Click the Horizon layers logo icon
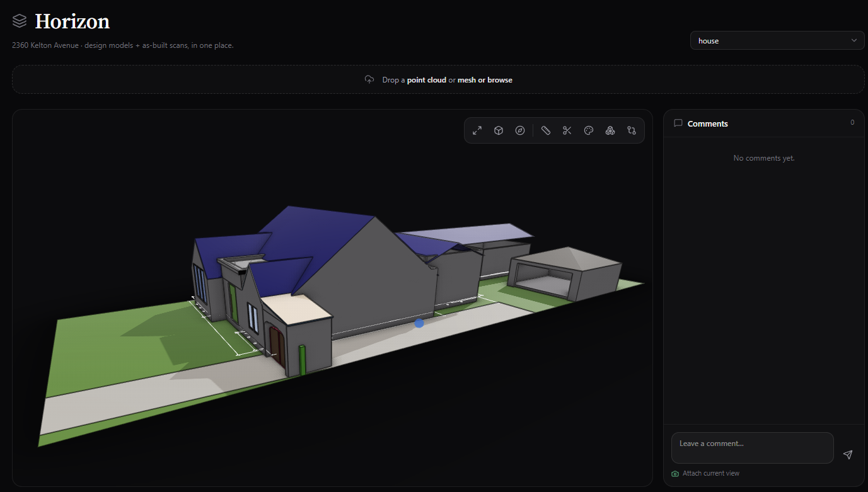The width and height of the screenshot is (868, 492). [20, 21]
